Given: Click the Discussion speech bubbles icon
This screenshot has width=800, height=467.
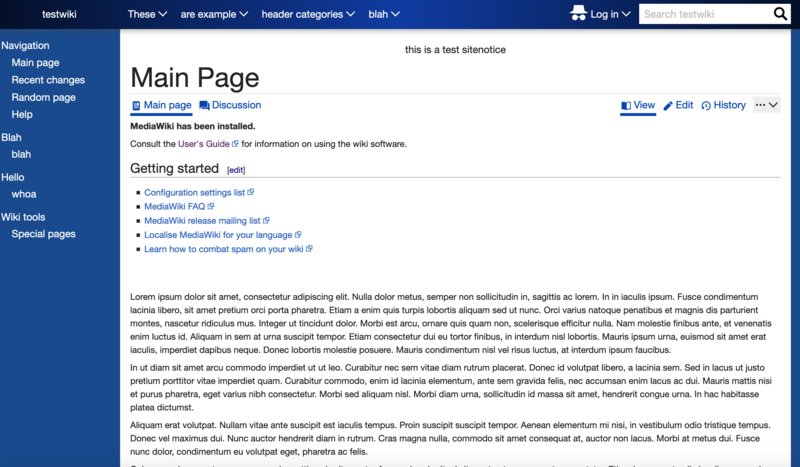Looking at the screenshot, I should point(204,106).
